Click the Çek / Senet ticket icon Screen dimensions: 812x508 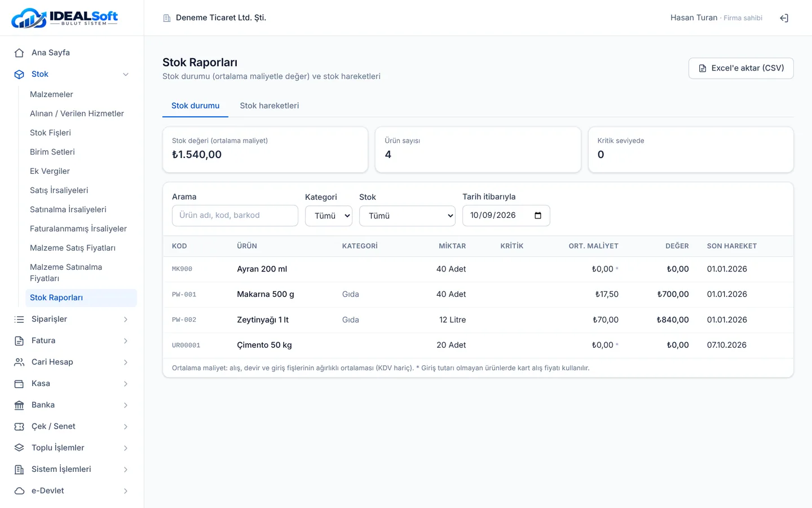tap(19, 427)
